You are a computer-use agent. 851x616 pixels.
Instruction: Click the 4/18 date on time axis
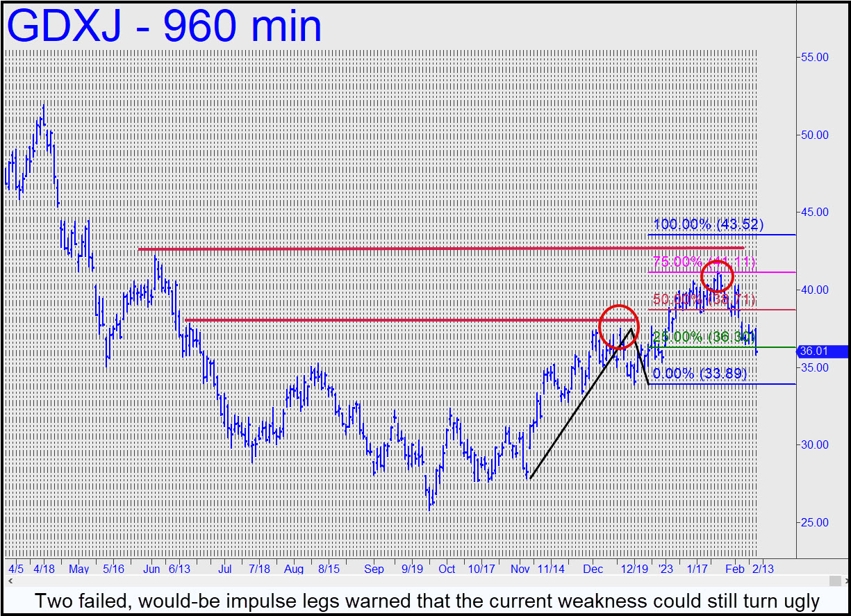point(44,569)
